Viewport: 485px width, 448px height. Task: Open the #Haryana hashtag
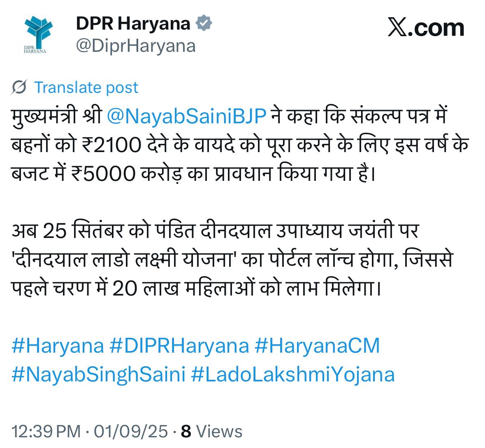58,346
